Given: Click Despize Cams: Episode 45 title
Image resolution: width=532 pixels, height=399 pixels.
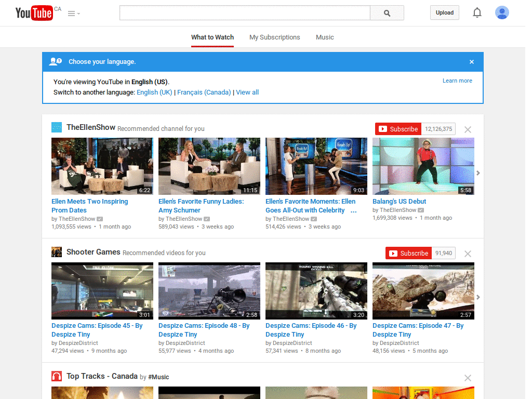Looking at the screenshot, I should [97, 330].
